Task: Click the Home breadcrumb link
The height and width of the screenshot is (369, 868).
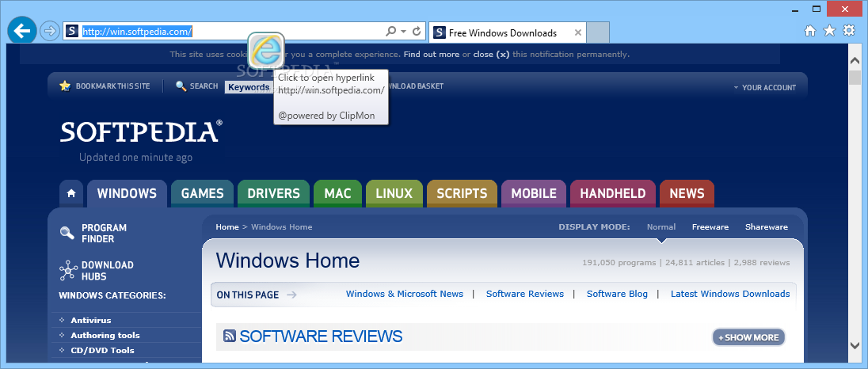Action: 227,226
